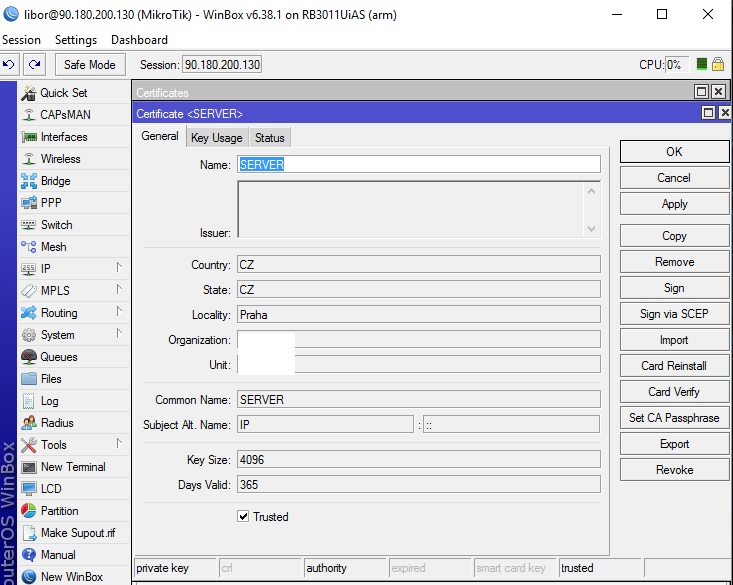Click the Sign button
The height and width of the screenshot is (585, 733).
click(674, 288)
